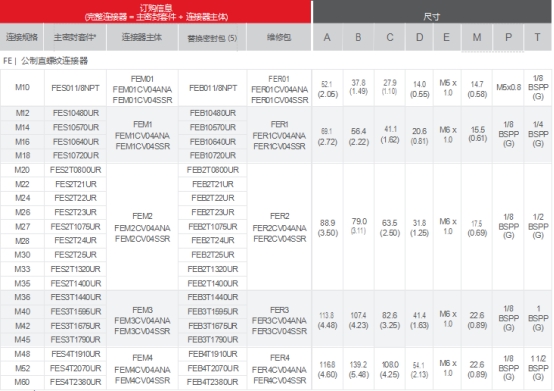The width and height of the screenshot is (554, 391).
Task: Click the M36 row label
Action: [x=22, y=297]
